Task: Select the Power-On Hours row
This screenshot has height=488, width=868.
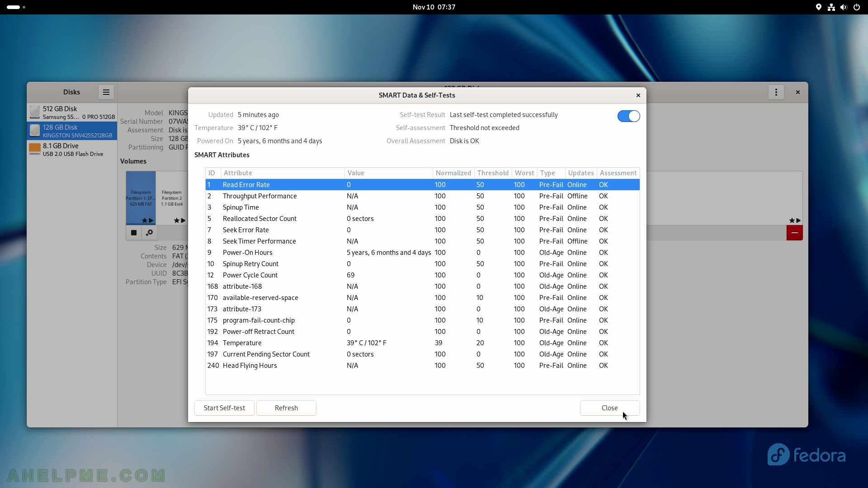Action: click(422, 253)
